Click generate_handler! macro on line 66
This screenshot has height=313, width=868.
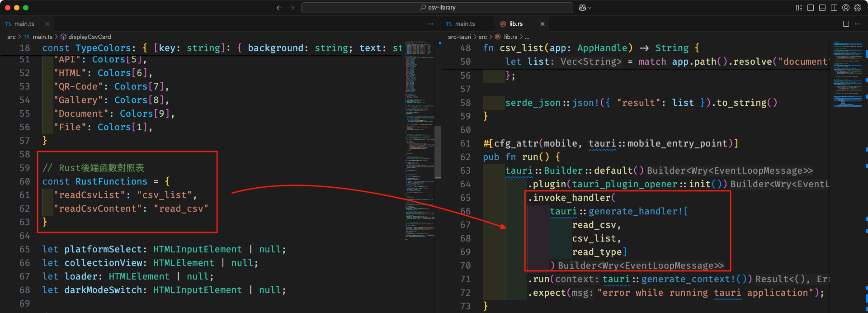point(635,211)
